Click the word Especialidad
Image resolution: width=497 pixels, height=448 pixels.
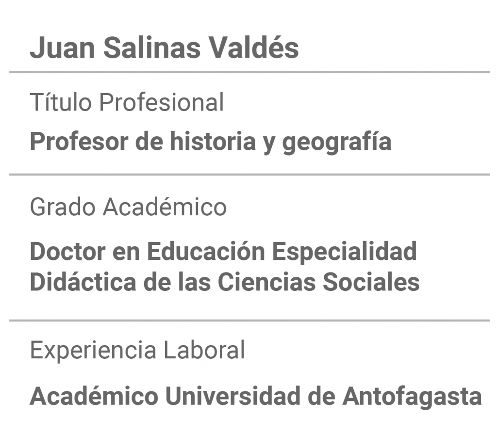pos(345,251)
